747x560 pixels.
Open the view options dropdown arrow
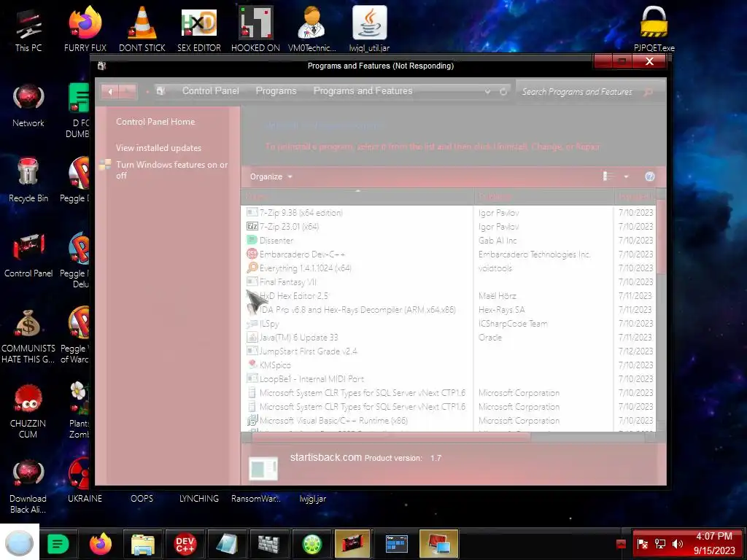pyautogui.click(x=626, y=176)
